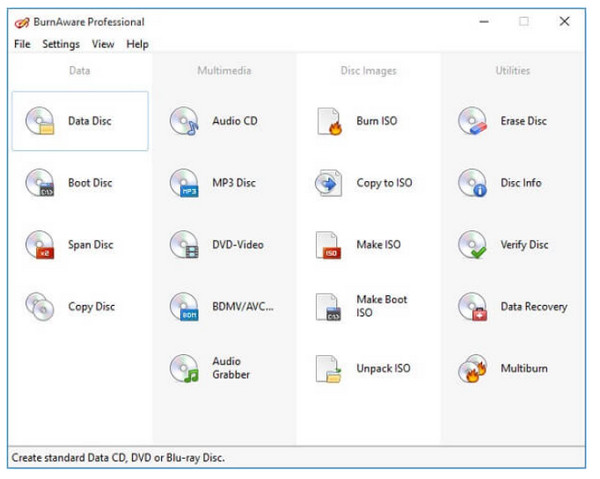
Task: Open the File menu
Action: [22, 44]
